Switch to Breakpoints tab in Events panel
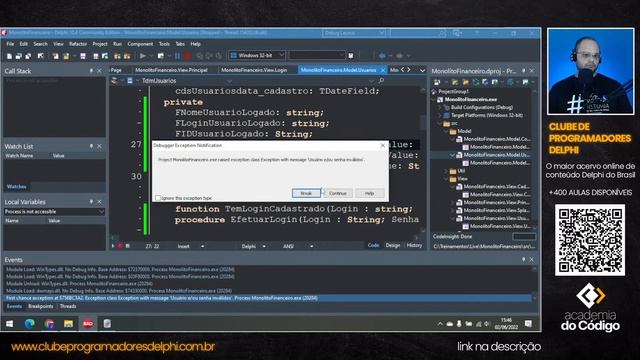This screenshot has height=360, width=640. tap(40, 306)
